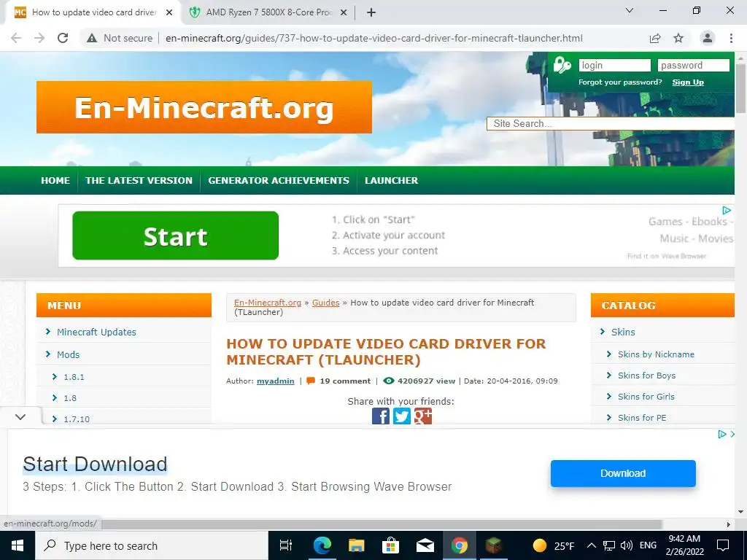The height and width of the screenshot is (560, 747).
Task: Click the En-Minecraft.org logo banner
Action: click(204, 107)
